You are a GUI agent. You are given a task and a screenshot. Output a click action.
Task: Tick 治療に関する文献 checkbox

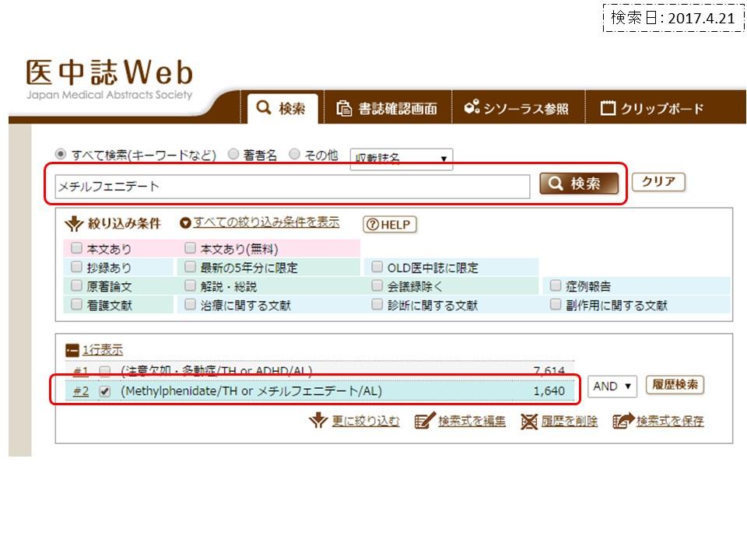[190, 304]
